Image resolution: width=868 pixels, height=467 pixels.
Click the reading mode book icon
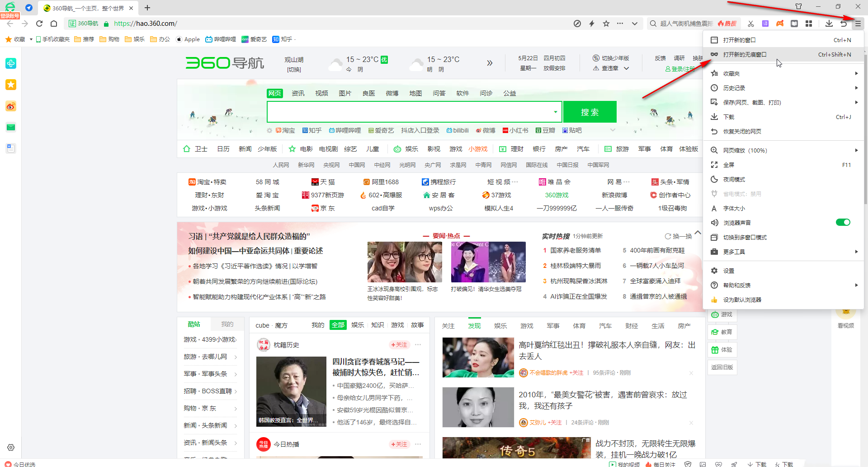pyautogui.click(x=794, y=24)
